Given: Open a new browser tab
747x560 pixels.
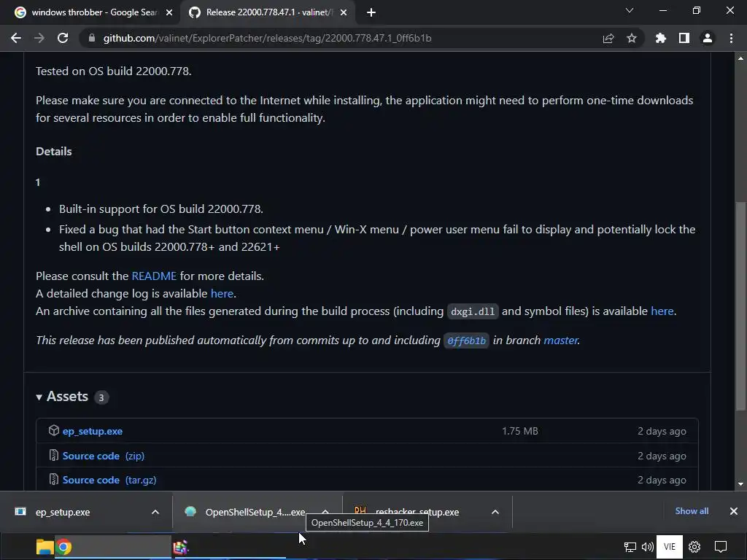Looking at the screenshot, I should (371, 12).
